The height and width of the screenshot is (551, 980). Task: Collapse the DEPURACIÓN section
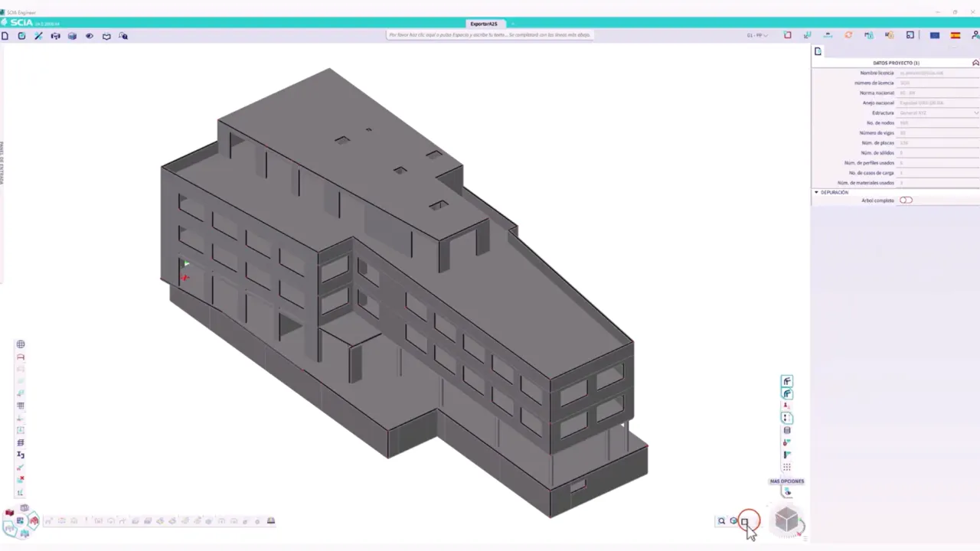click(815, 192)
